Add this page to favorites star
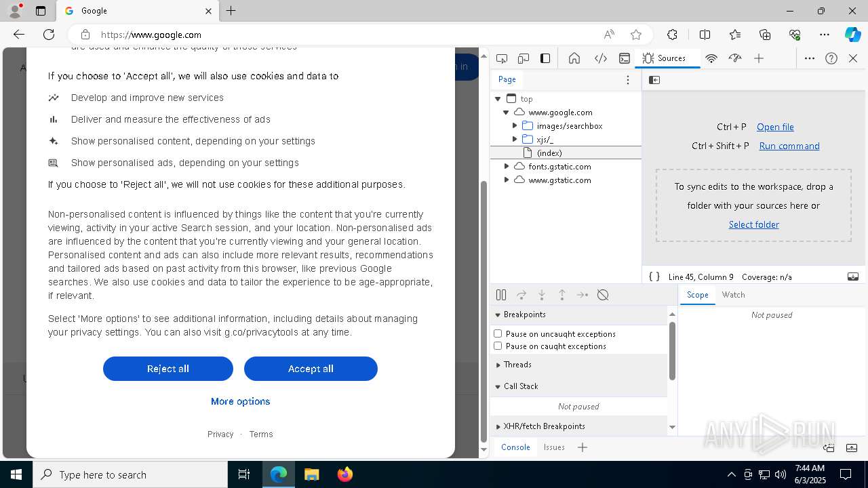The width and height of the screenshot is (868, 488). pyautogui.click(x=636, y=35)
